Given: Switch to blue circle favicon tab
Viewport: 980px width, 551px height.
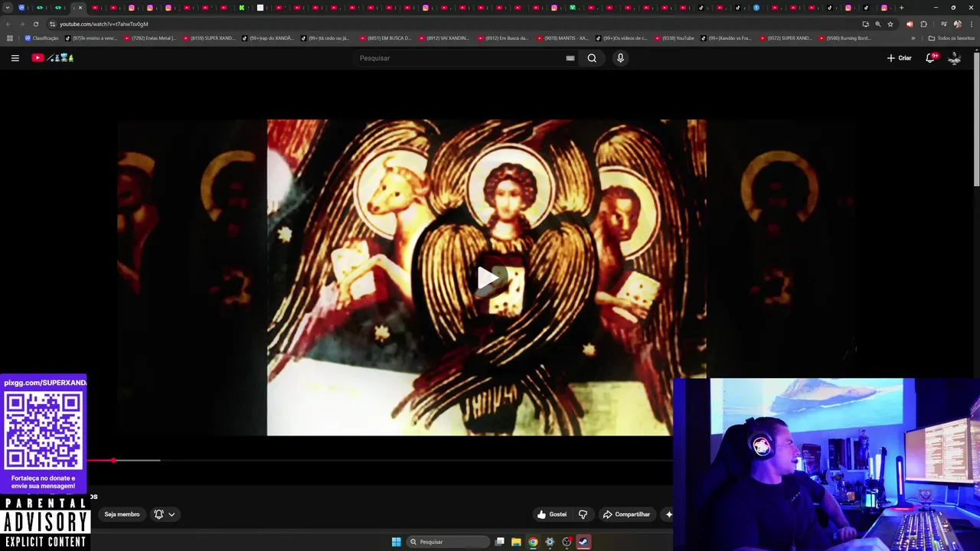Looking at the screenshot, I should (x=756, y=8).
